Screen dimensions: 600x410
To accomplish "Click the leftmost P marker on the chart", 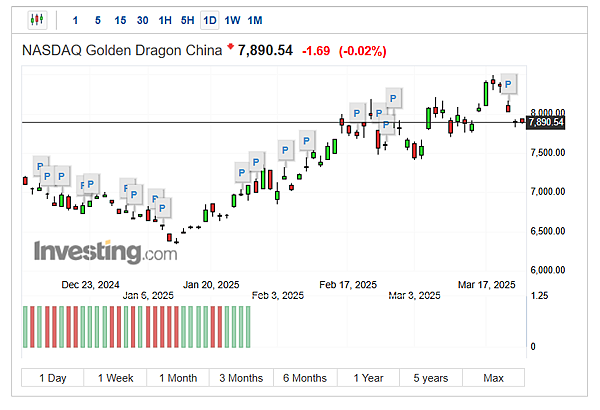I will [40, 164].
